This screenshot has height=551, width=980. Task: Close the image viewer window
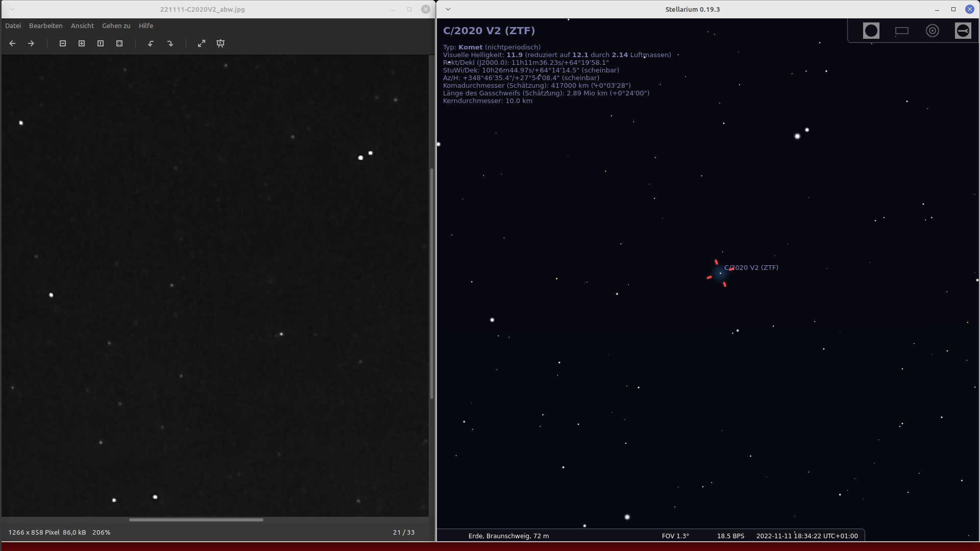[x=426, y=9]
